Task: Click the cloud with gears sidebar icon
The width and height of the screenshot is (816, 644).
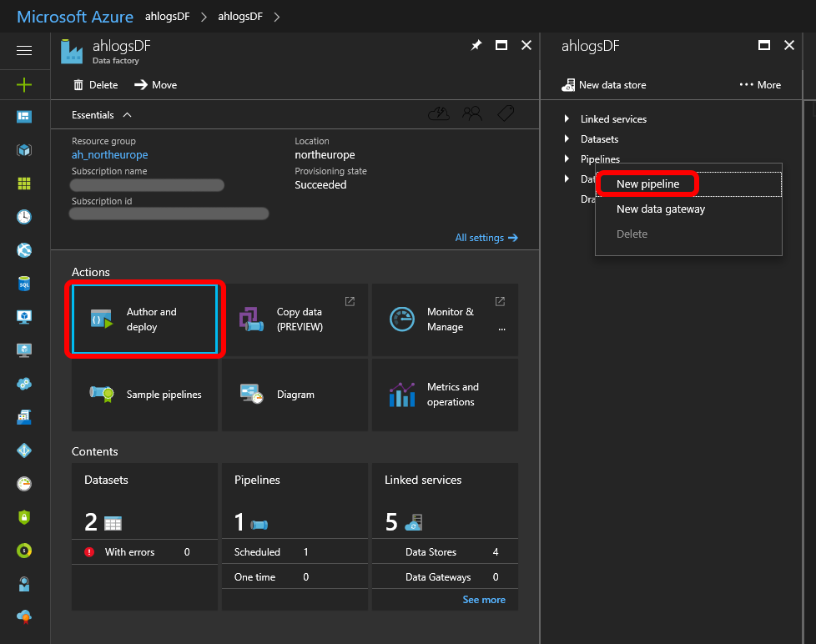Action: 24,384
